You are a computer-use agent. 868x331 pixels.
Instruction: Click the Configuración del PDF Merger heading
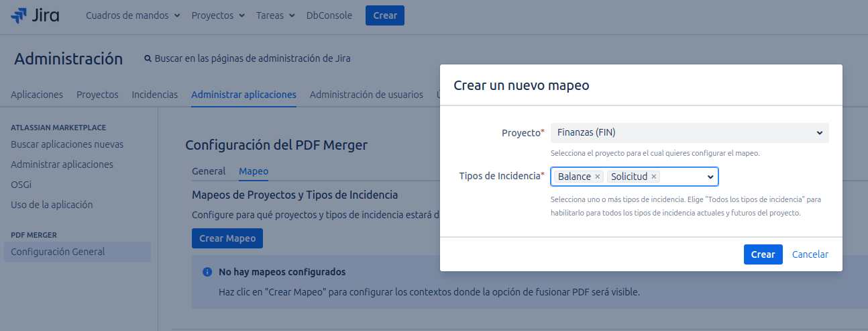[276, 145]
